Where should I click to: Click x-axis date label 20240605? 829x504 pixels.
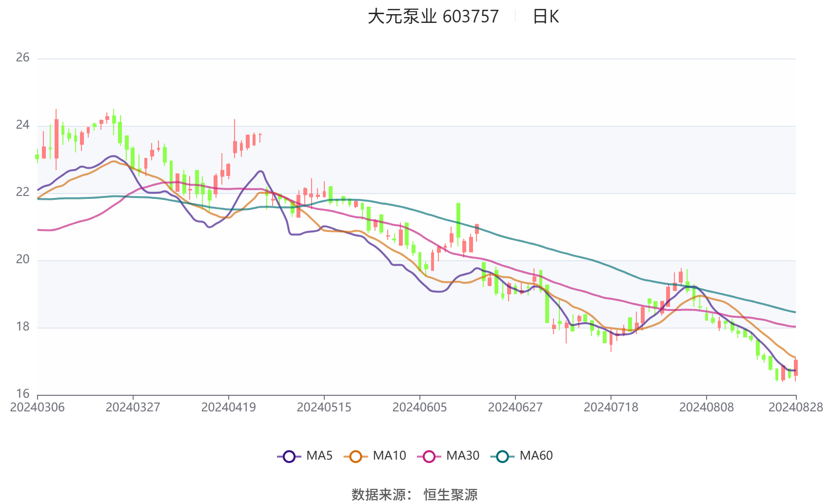coord(420,407)
